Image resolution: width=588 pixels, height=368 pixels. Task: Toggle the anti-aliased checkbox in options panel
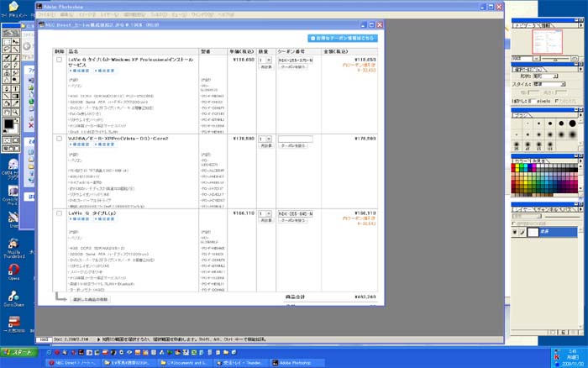click(x=556, y=101)
